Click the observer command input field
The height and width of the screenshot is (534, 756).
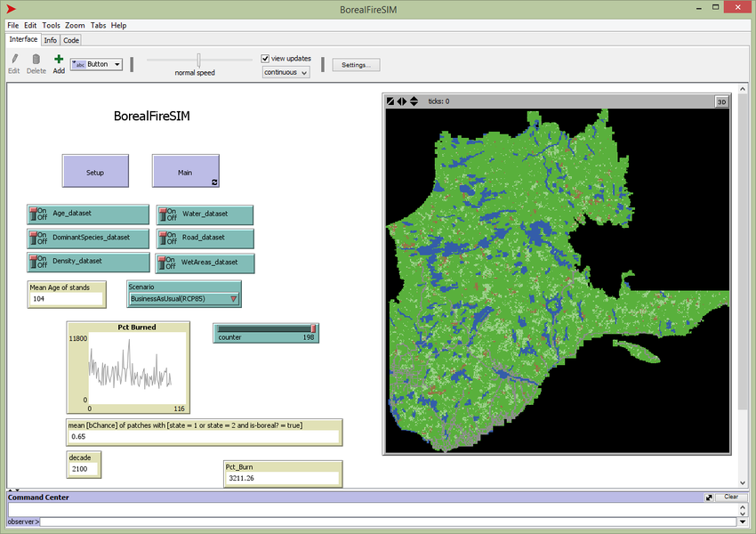coord(374,521)
